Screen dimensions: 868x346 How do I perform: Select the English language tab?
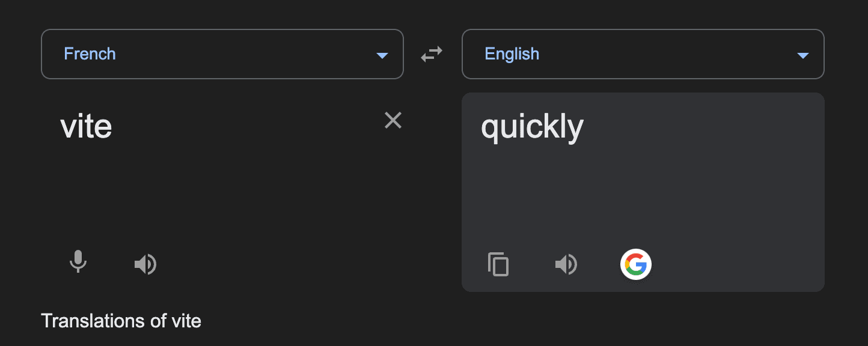(x=512, y=54)
